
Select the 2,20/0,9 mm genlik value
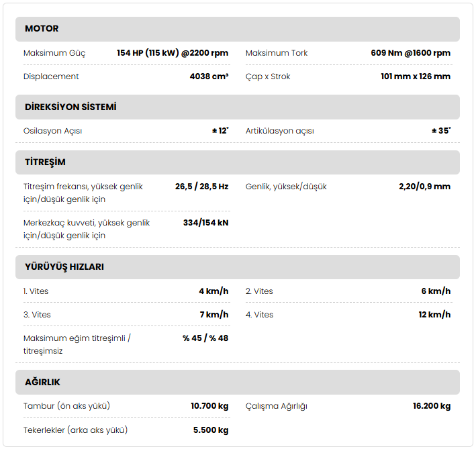click(x=424, y=187)
